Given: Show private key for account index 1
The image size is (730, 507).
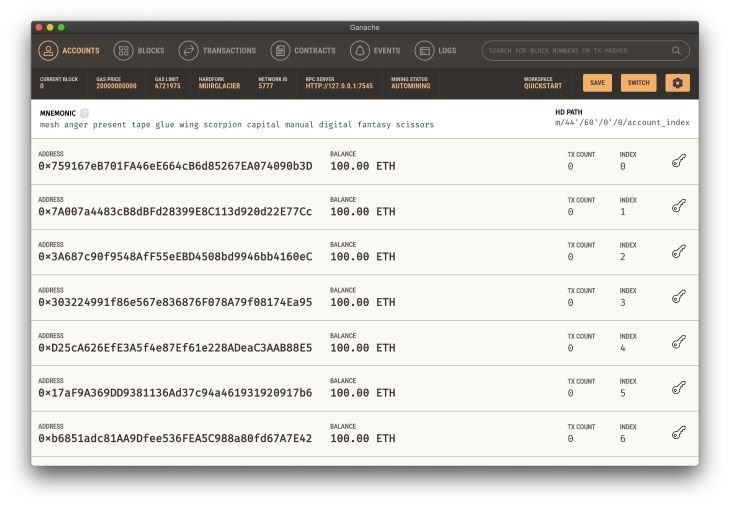Looking at the screenshot, I should (678, 206).
